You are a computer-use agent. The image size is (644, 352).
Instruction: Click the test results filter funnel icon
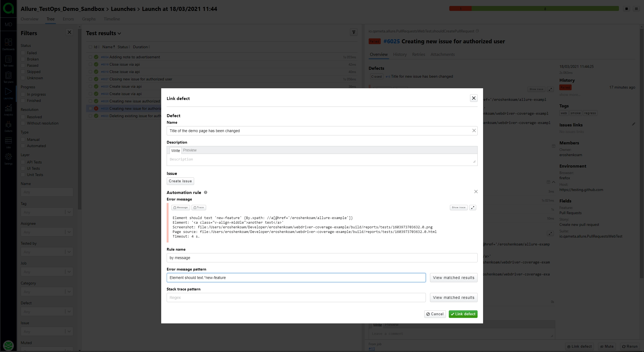tap(353, 32)
